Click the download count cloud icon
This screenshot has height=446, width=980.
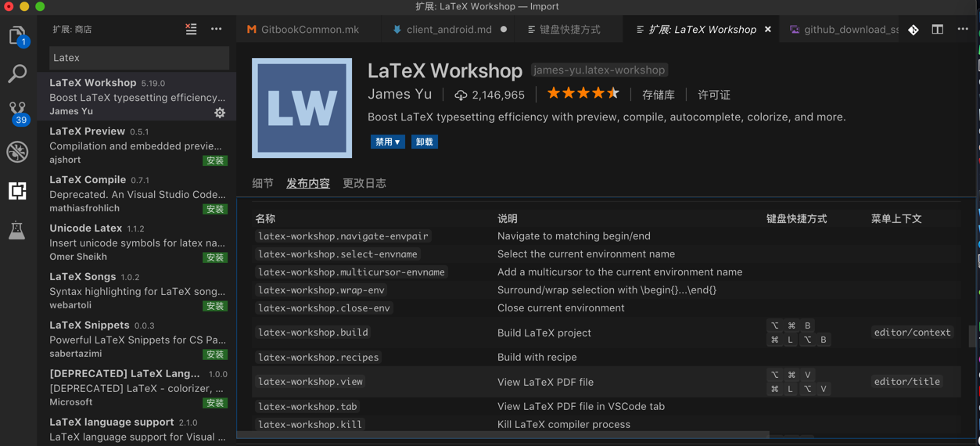[x=461, y=95]
